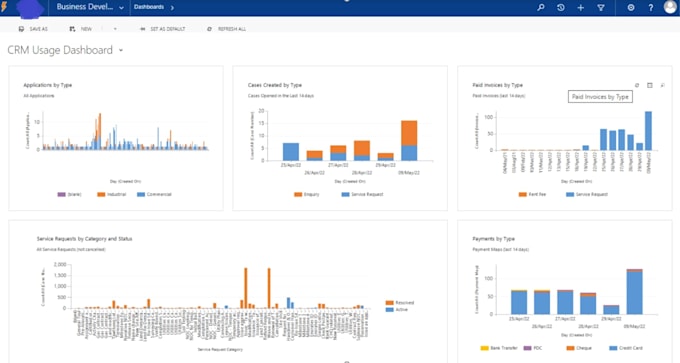Click the All Service Requests (not canceled) subtitle

(71, 249)
